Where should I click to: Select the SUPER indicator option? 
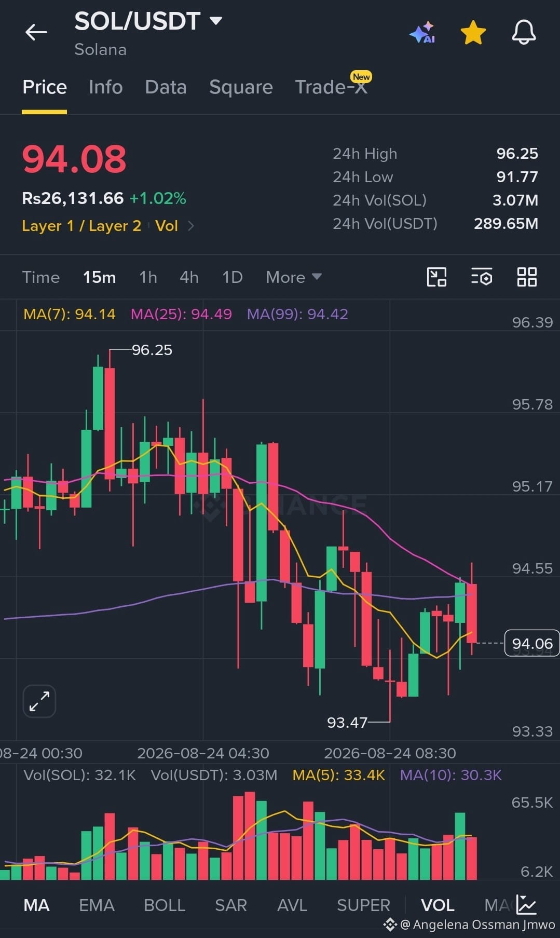[x=363, y=905]
